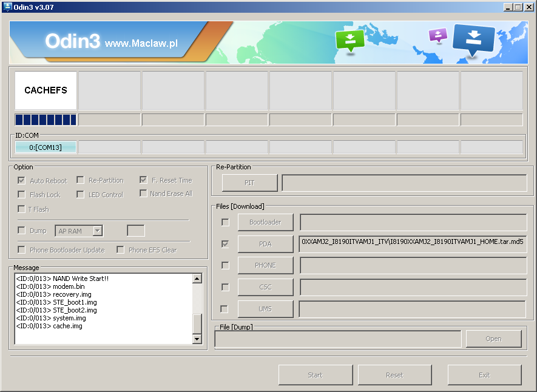Click the Bootloader file button
This screenshot has width=537, height=392.
point(265,222)
